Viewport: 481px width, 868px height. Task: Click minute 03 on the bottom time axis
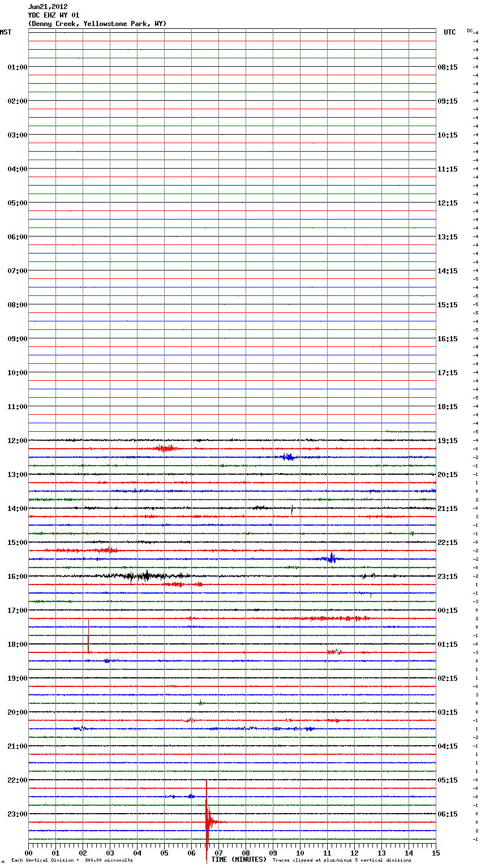[110, 853]
